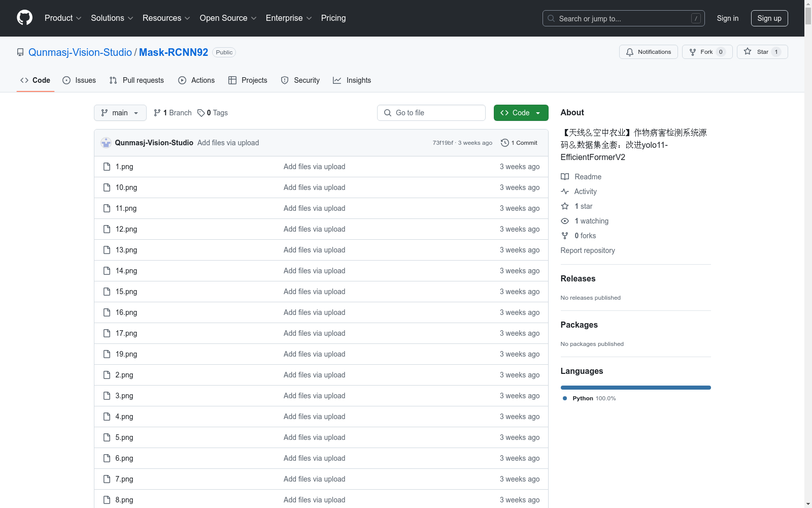Open file 7.png
This screenshot has width=812, height=508.
click(124, 479)
